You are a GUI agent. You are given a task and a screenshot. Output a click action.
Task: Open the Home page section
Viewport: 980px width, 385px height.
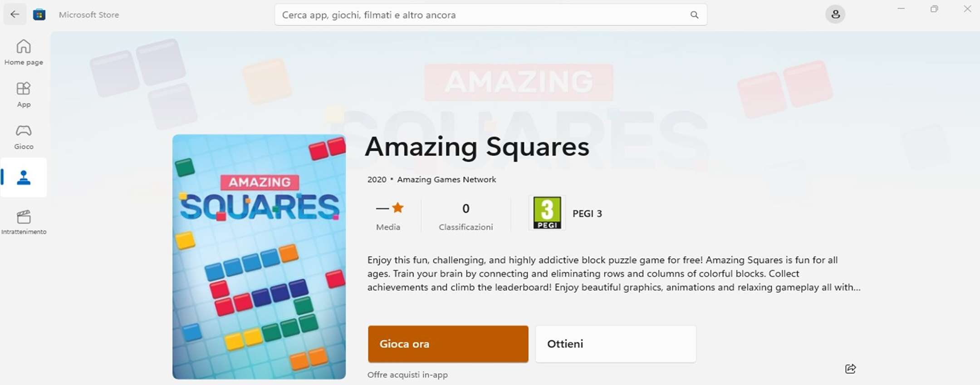[23, 51]
